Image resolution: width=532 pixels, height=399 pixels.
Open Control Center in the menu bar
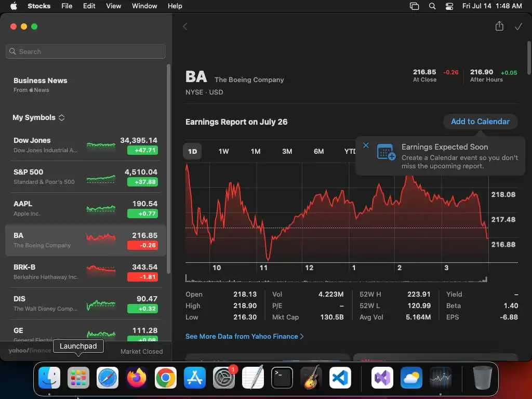point(449,6)
